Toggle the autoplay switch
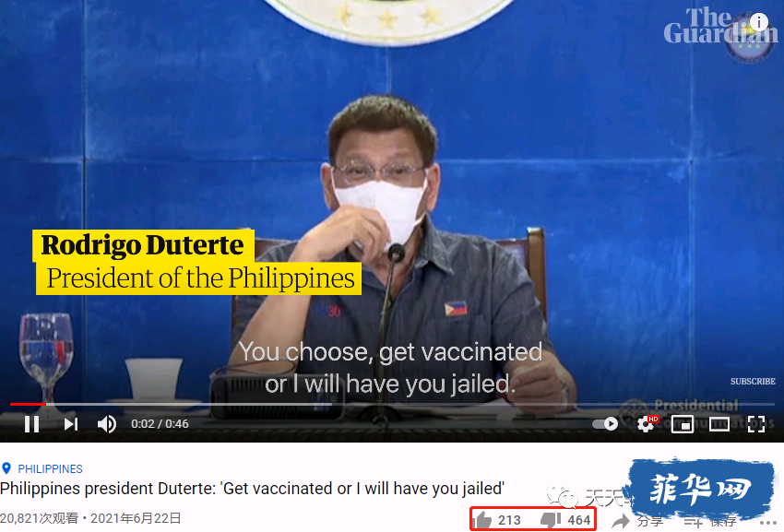Image resolution: width=784 pixels, height=532 pixels. (x=605, y=424)
